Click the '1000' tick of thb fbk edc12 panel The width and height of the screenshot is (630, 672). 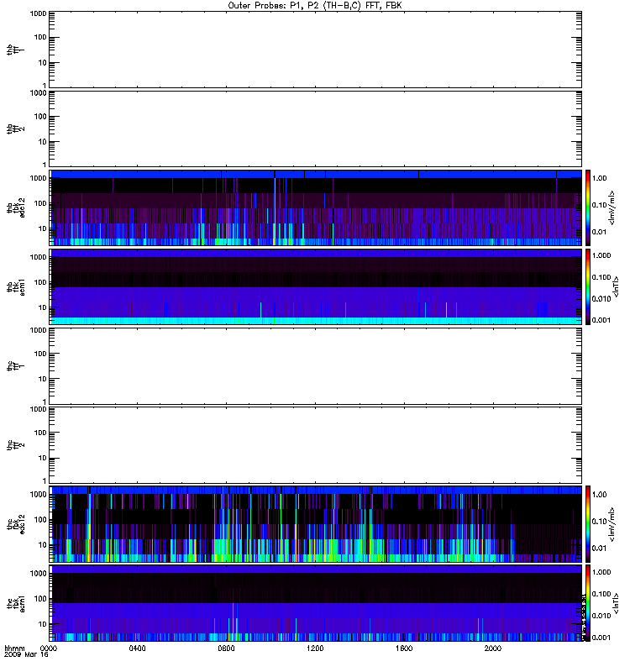38,178
